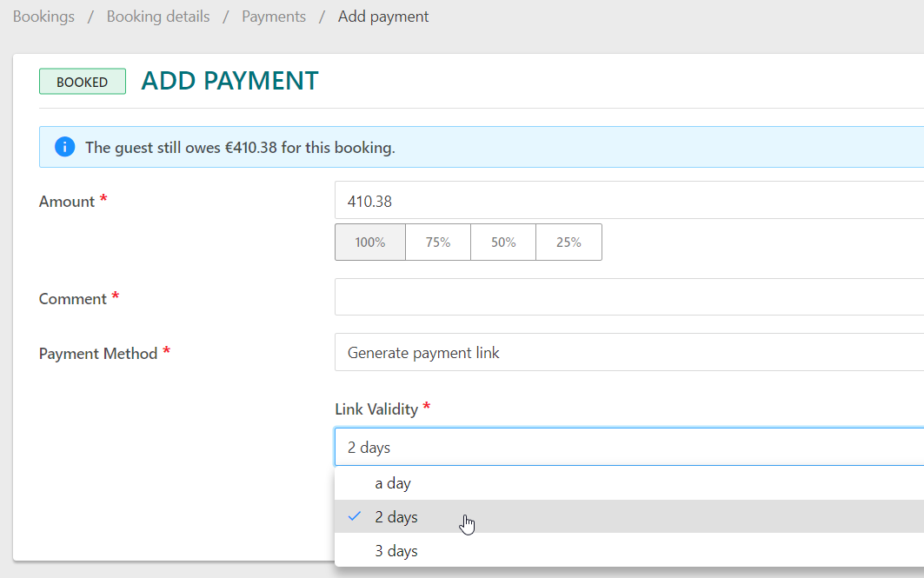Choose the 50% amount button
This screenshot has height=578, width=924.
(503, 242)
